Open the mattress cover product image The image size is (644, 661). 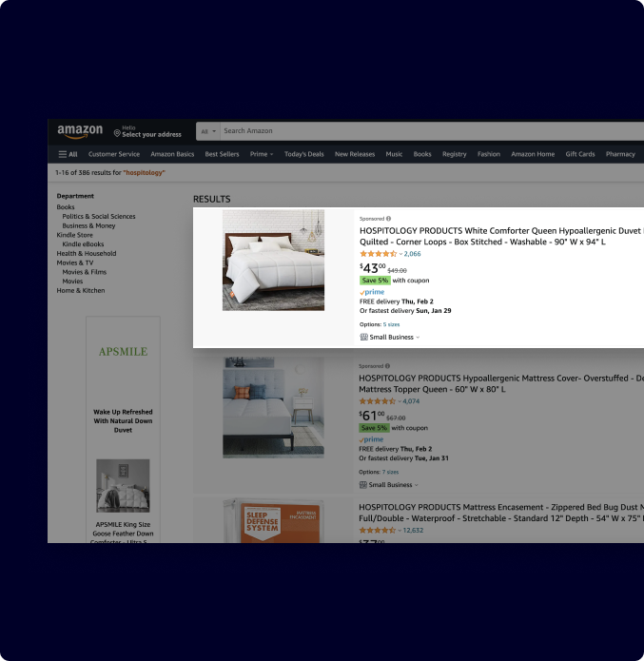(x=273, y=408)
